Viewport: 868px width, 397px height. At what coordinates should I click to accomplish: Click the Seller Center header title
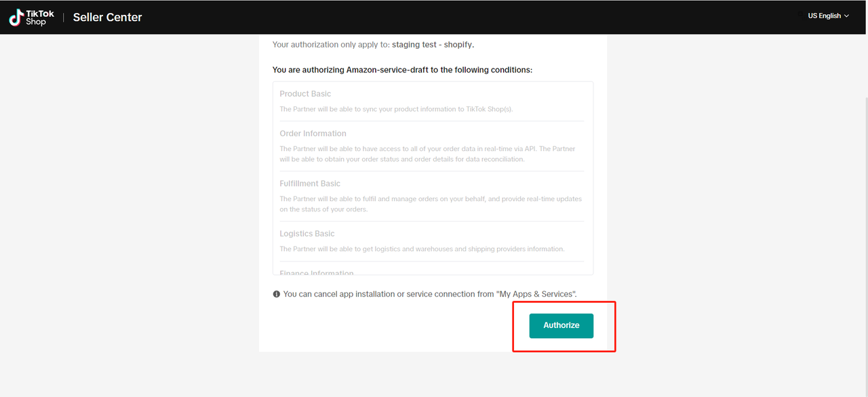107,18
